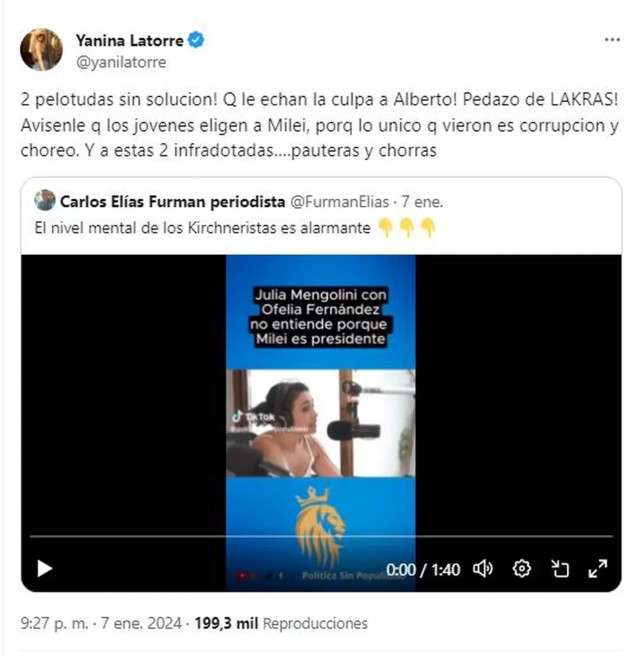Open Yanina Latorre's profile avatar
Viewport: 638px width, 656px height.
pyautogui.click(x=41, y=50)
